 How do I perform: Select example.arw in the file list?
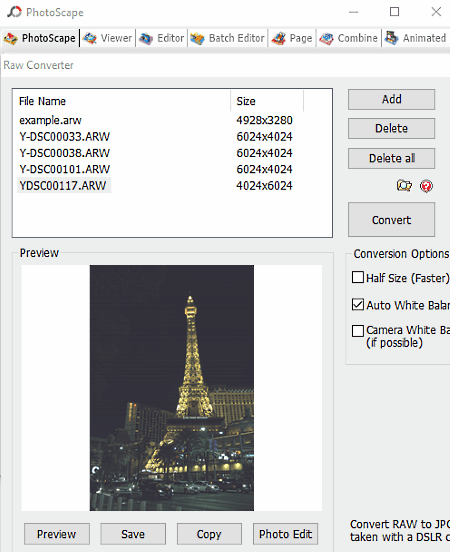50,120
